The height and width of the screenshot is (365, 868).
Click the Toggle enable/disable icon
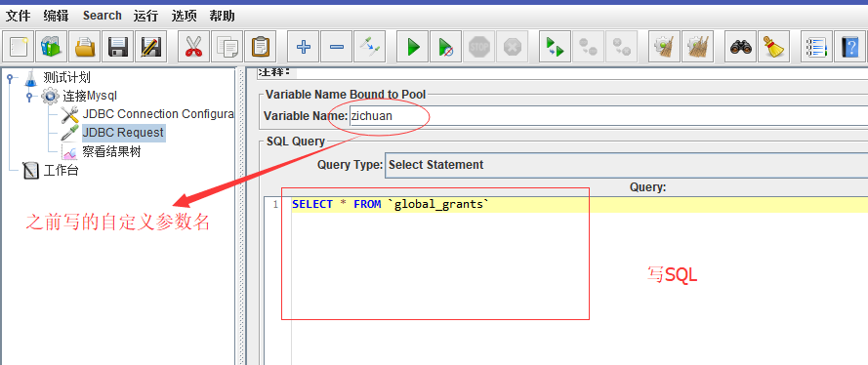click(x=369, y=47)
